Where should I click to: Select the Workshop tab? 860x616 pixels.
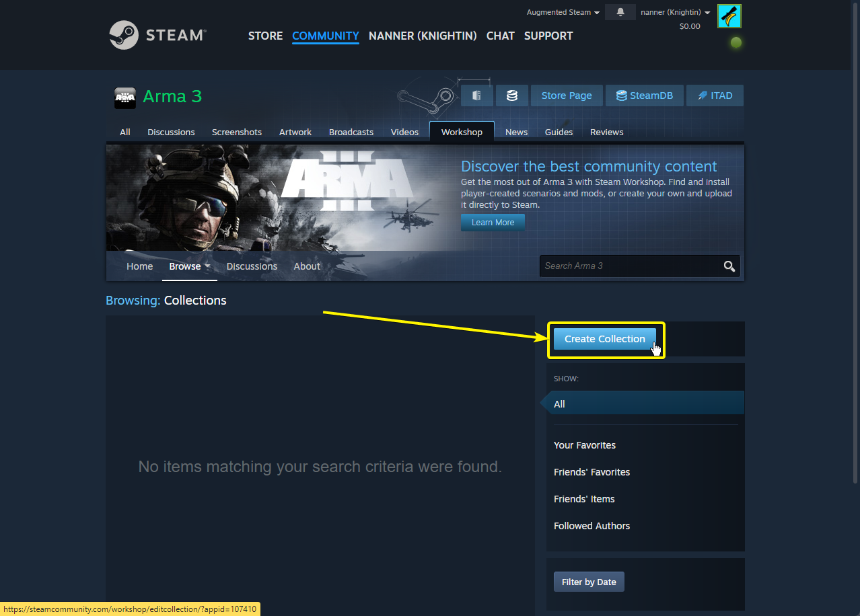462,132
